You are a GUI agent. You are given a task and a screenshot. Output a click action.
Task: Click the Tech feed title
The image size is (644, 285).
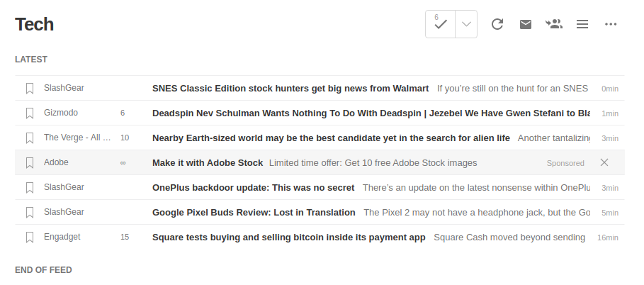coord(35,24)
